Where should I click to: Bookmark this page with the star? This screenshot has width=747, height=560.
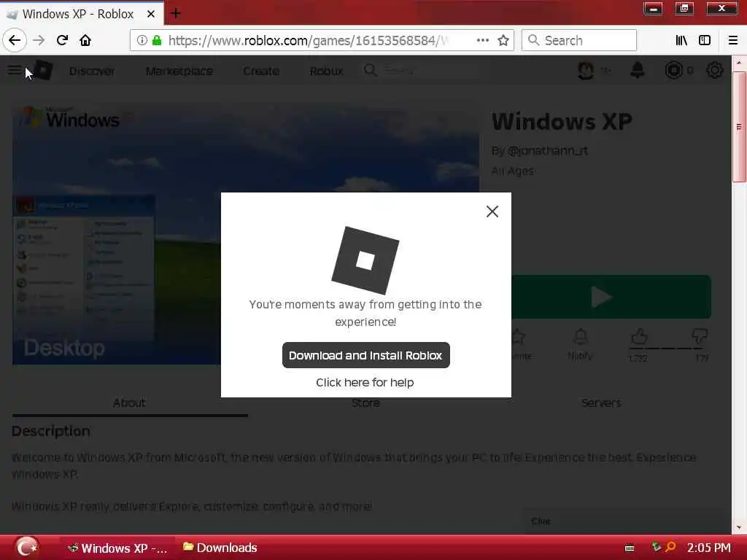click(503, 41)
